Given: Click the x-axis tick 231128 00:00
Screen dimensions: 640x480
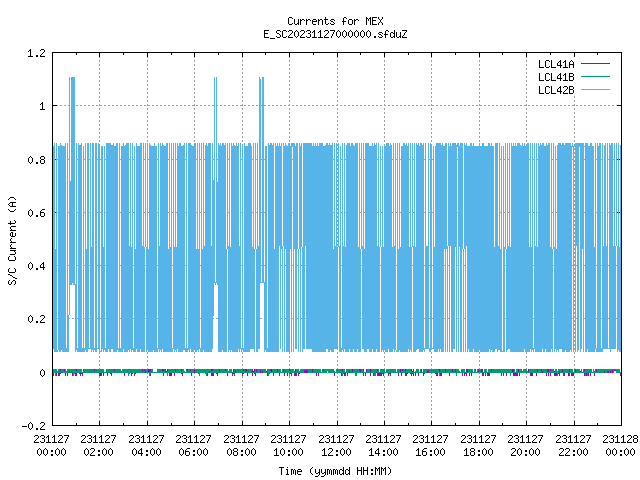Looking at the screenshot, I should [620, 446].
